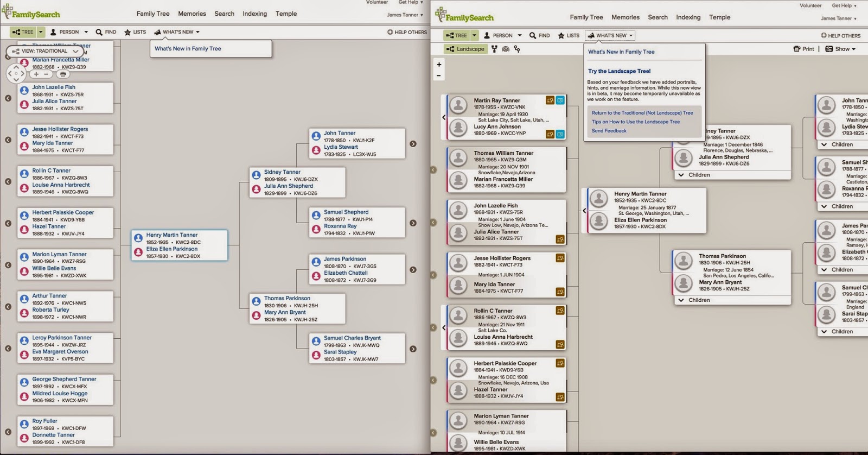Click the fan chart icon in right window

(506, 49)
